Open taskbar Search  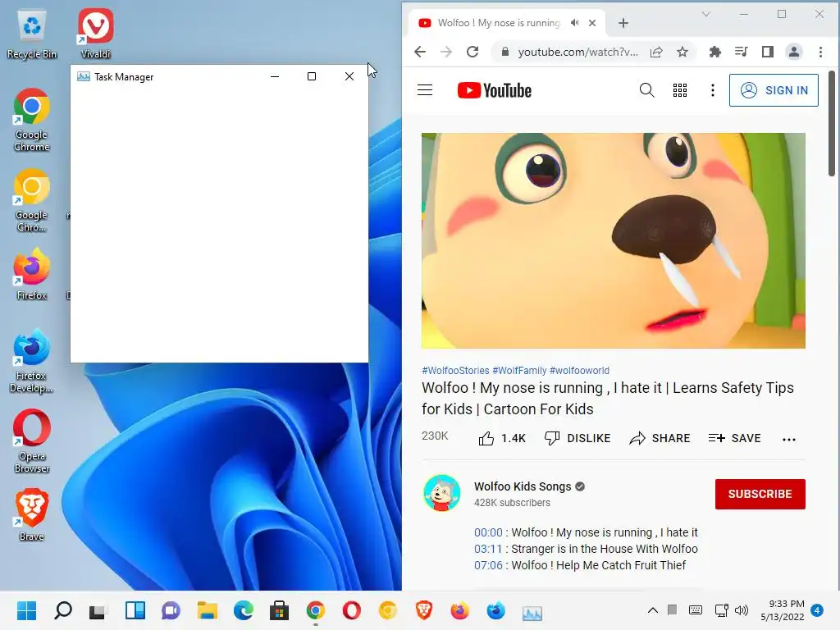click(63, 610)
